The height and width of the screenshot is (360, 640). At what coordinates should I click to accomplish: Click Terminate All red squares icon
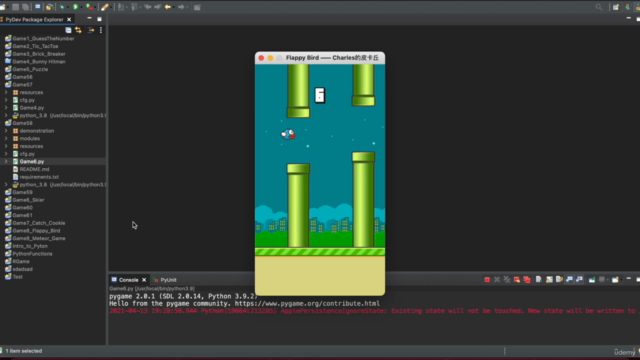coord(527,280)
